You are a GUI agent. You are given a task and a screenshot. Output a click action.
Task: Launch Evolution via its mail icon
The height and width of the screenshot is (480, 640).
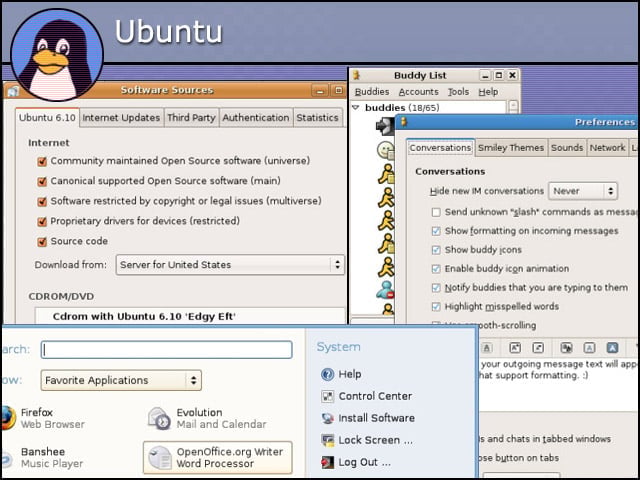point(159,418)
